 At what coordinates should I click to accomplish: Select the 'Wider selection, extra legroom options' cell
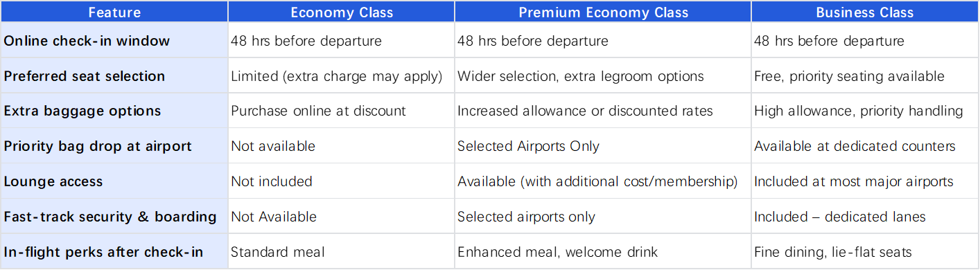coord(603,75)
